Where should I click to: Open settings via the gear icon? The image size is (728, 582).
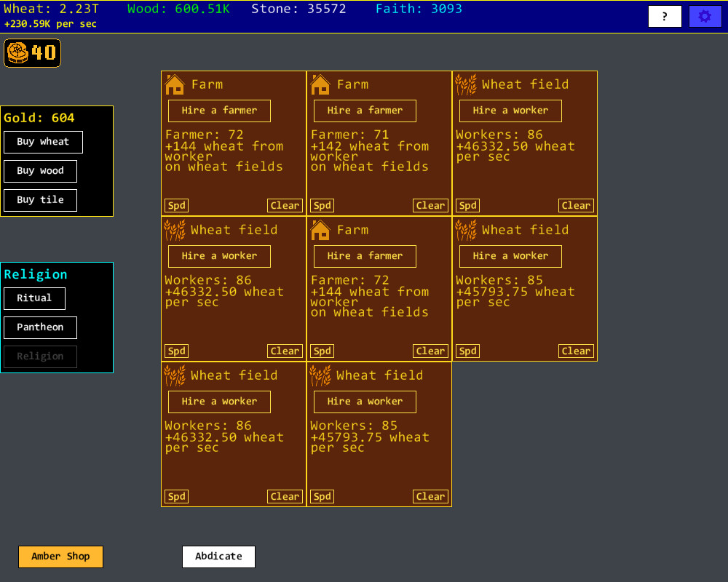704,15
